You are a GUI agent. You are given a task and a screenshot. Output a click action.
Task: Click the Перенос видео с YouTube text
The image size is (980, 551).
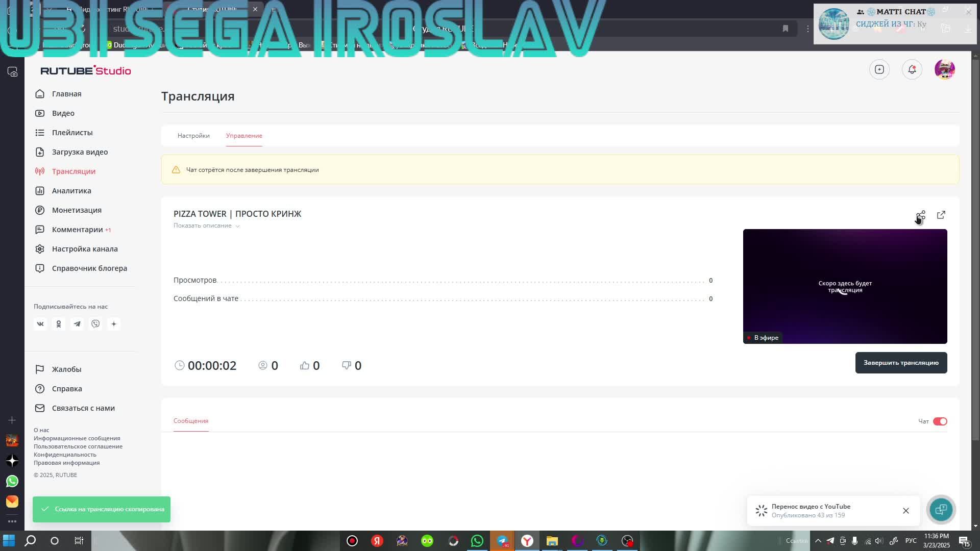point(811,507)
